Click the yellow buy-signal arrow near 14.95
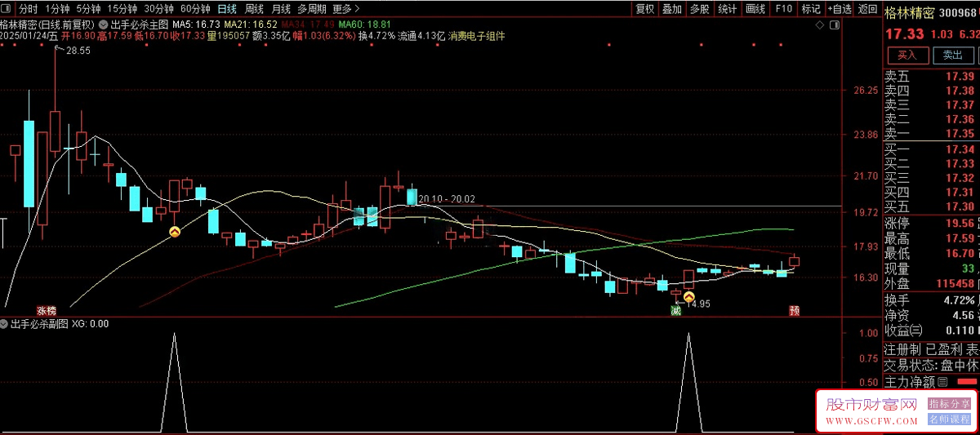The width and height of the screenshot is (980, 435). click(x=689, y=298)
